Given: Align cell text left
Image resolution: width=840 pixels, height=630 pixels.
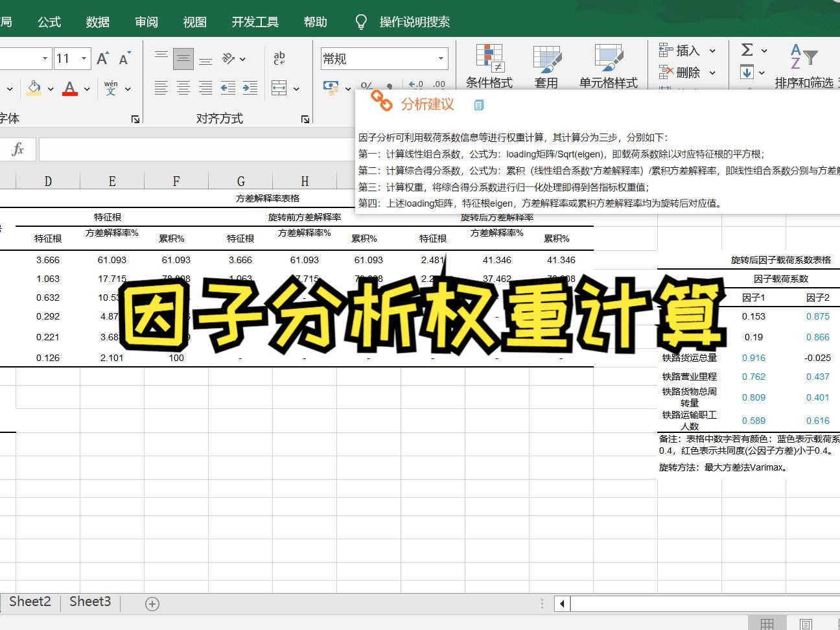Looking at the screenshot, I should click(161, 88).
